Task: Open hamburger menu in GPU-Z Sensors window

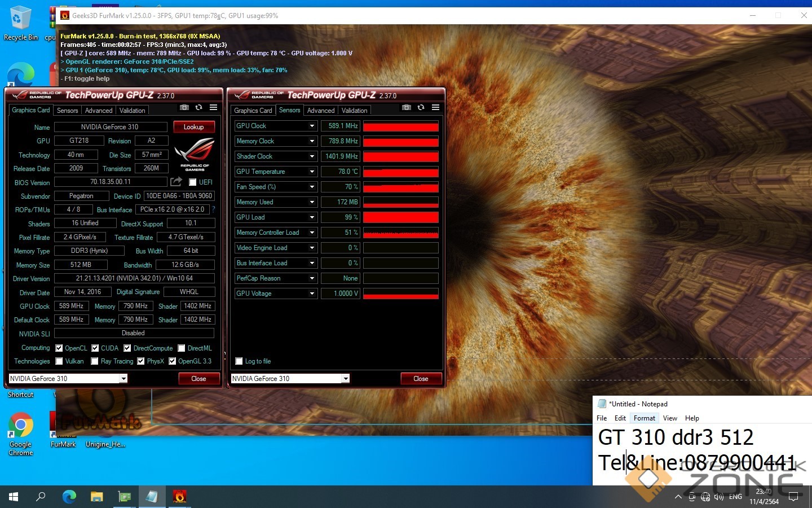Action: [435, 107]
